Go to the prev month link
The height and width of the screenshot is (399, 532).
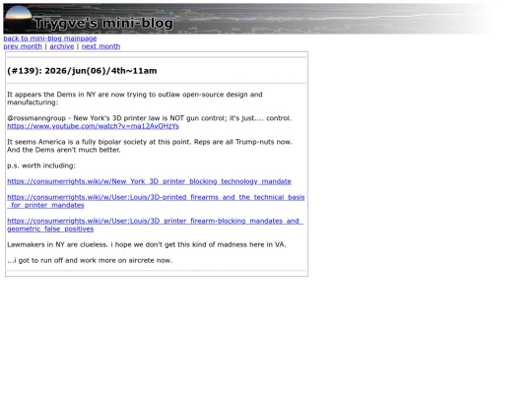(x=23, y=46)
